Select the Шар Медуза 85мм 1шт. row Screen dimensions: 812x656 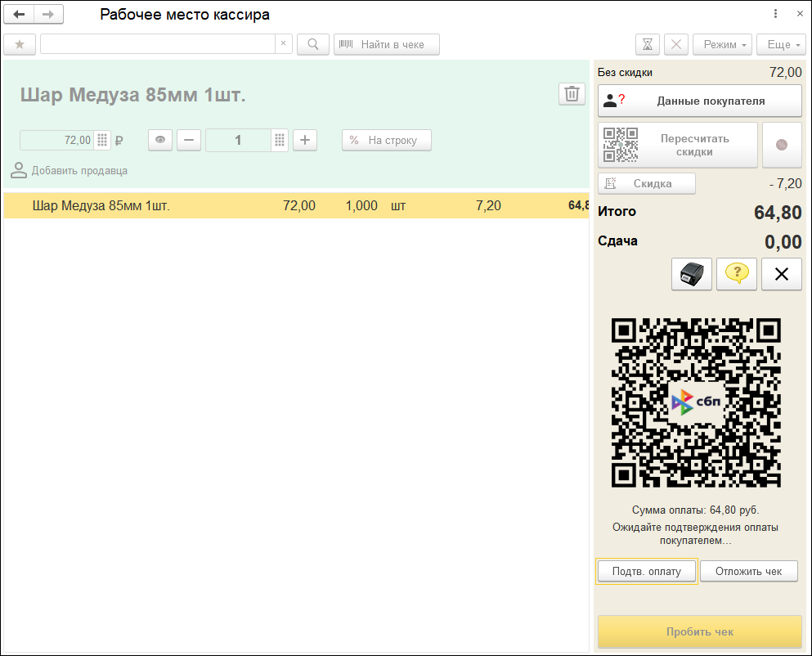296,205
